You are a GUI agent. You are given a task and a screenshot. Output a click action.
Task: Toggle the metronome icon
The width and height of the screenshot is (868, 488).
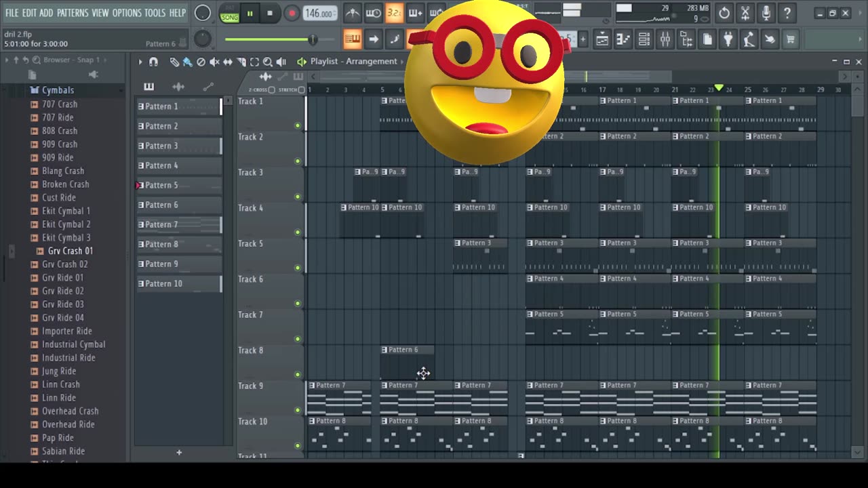353,13
